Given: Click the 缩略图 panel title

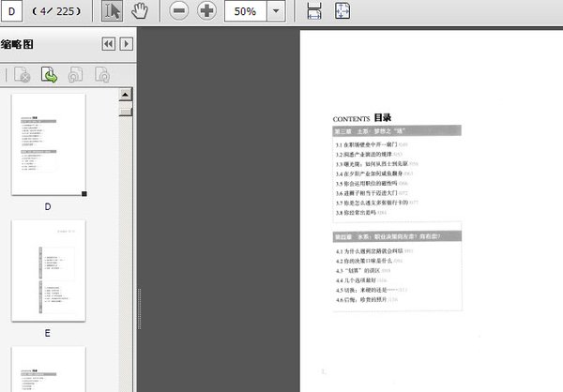Looking at the screenshot, I should coord(17,44).
